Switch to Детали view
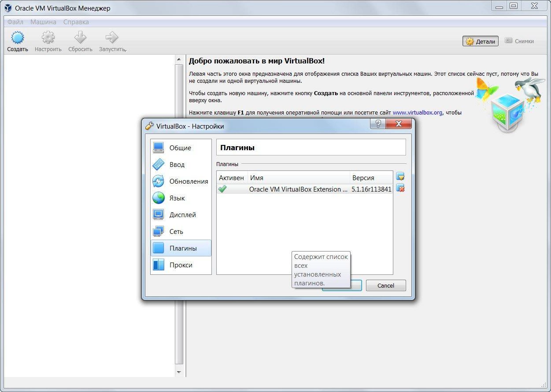The height and width of the screenshot is (392, 551). click(x=481, y=41)
